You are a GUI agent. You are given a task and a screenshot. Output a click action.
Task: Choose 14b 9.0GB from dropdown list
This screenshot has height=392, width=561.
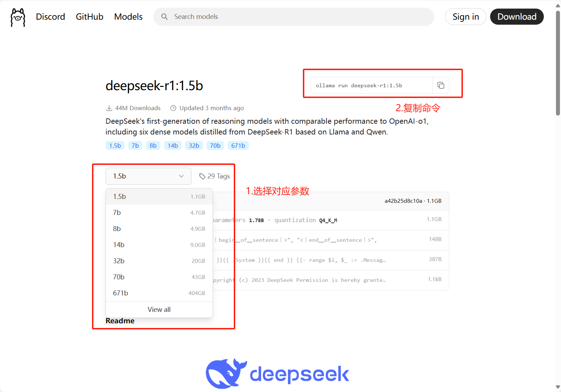click(x=159, y=245)
